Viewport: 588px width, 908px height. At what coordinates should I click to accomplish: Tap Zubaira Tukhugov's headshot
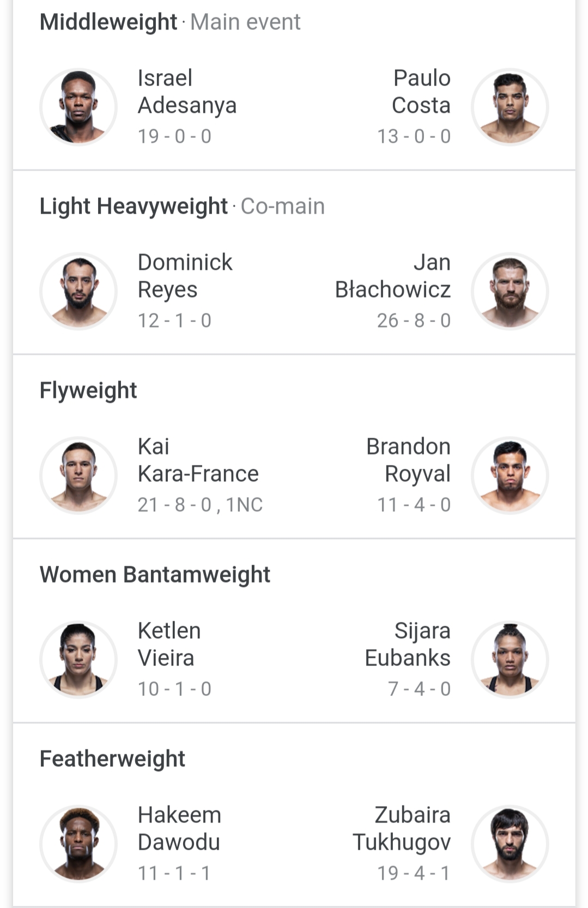coord(510,844)
